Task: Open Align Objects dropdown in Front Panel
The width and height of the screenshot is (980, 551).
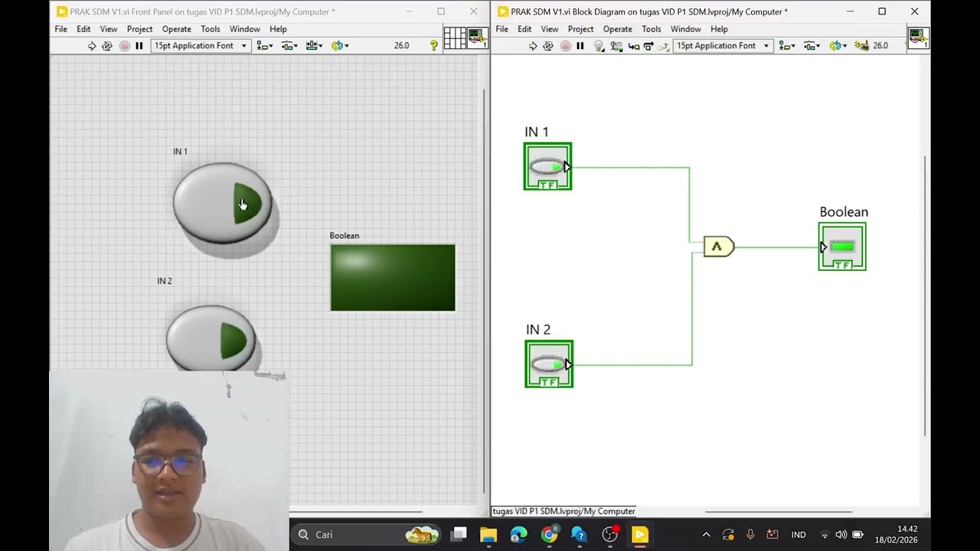Action: pos(265,46)
